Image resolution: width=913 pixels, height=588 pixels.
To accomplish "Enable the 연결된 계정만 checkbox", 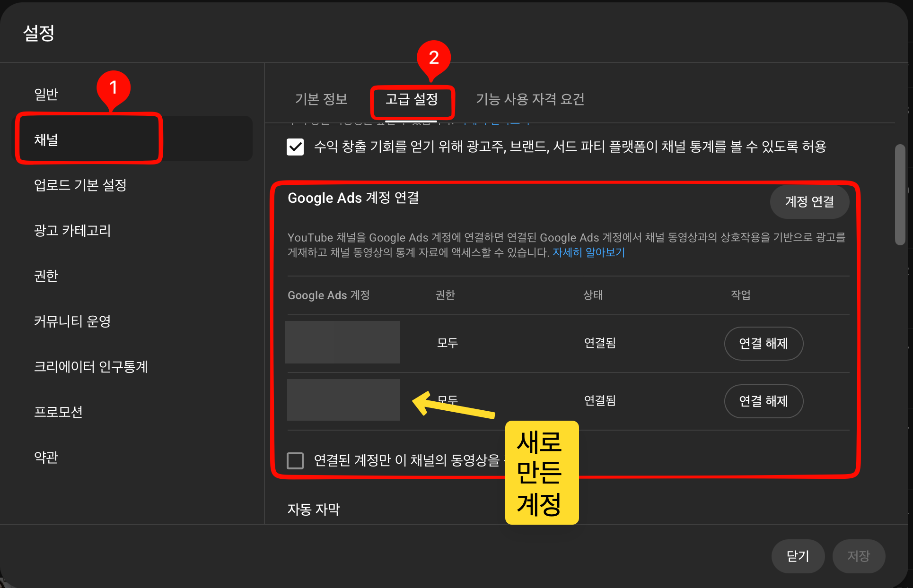I will 295,460.
